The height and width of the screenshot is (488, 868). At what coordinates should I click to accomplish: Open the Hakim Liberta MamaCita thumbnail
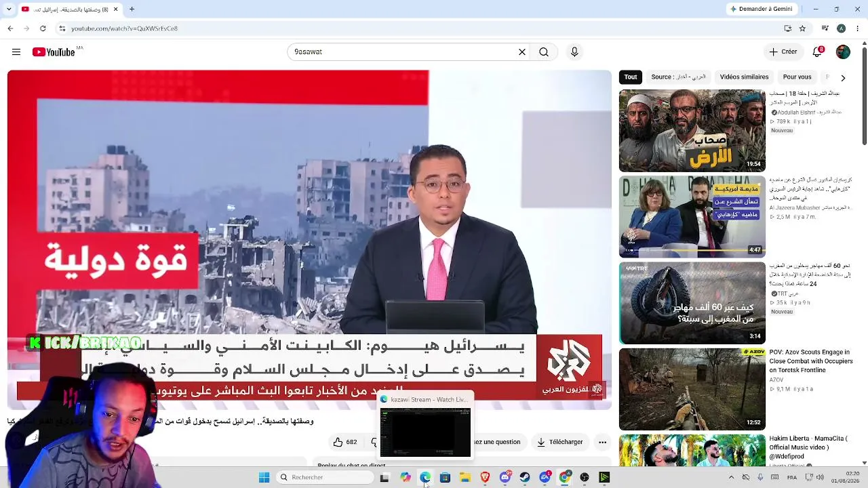click(692, 451)
